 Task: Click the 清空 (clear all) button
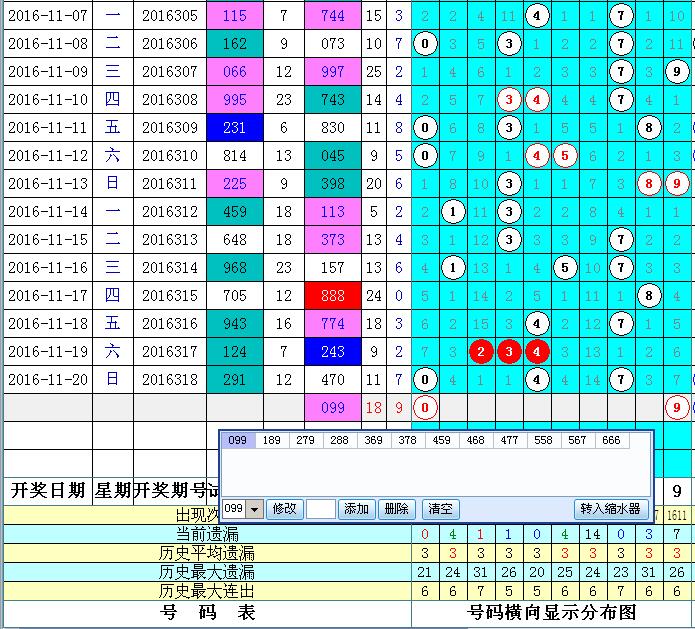(439, 509)
